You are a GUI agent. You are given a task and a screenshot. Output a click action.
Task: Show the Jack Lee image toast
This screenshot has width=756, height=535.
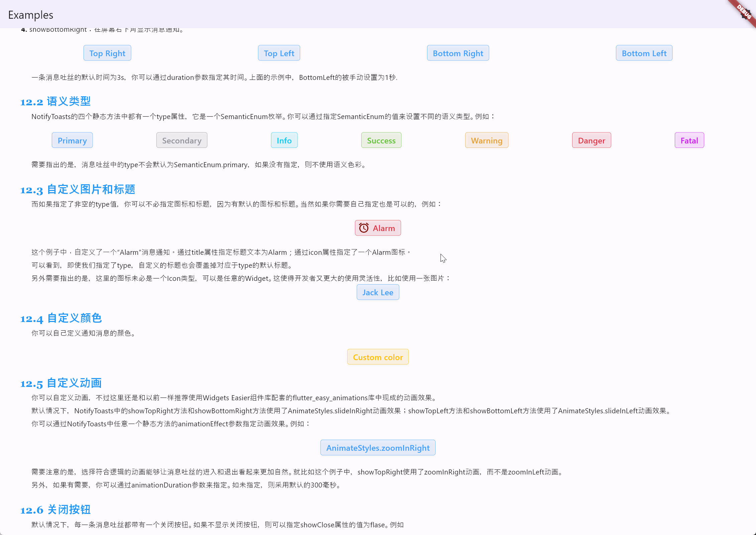pos(378,292)
